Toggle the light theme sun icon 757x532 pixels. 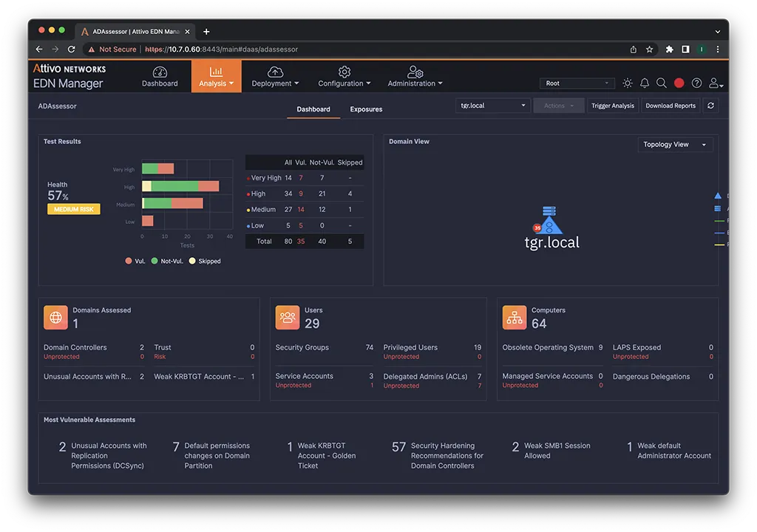tap(627, 83)
